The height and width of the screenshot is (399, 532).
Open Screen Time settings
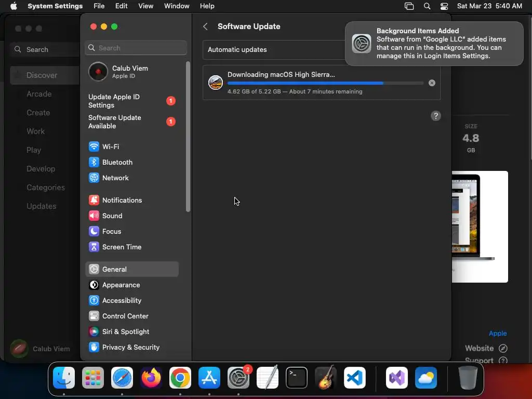[131, 247]
